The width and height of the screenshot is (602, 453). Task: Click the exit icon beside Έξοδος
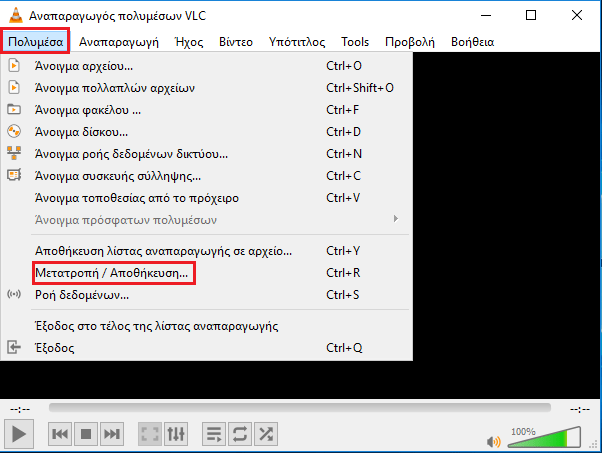14,347
